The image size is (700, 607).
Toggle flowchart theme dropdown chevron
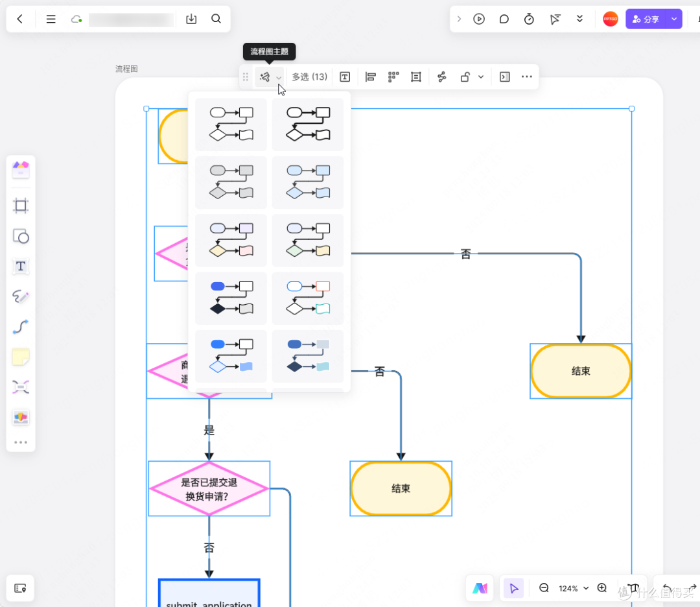point(279,78)
